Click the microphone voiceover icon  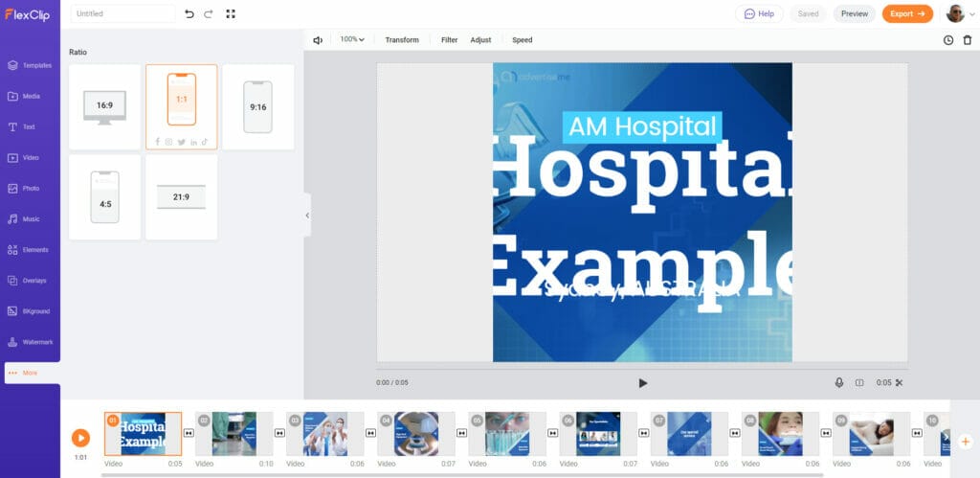(839, 382)
